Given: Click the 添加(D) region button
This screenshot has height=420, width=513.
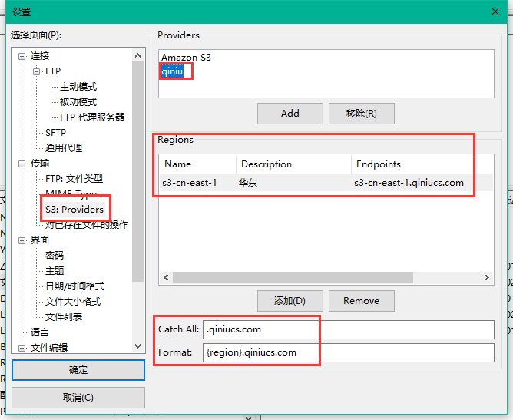Looking at the screenshot, I should (x=290, y=300).
